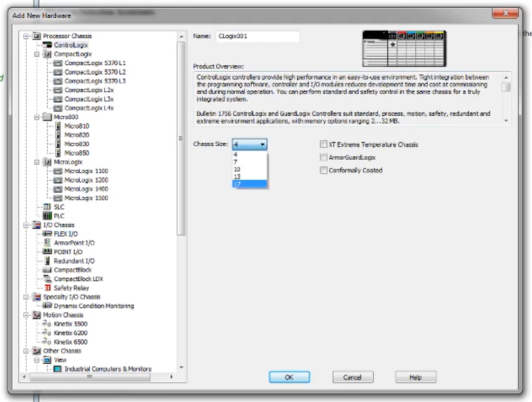Open the Chassis Size dropdown arrow
Image resolution: width=532 pixels, height=402 pixels.
(x=263, y=144)
